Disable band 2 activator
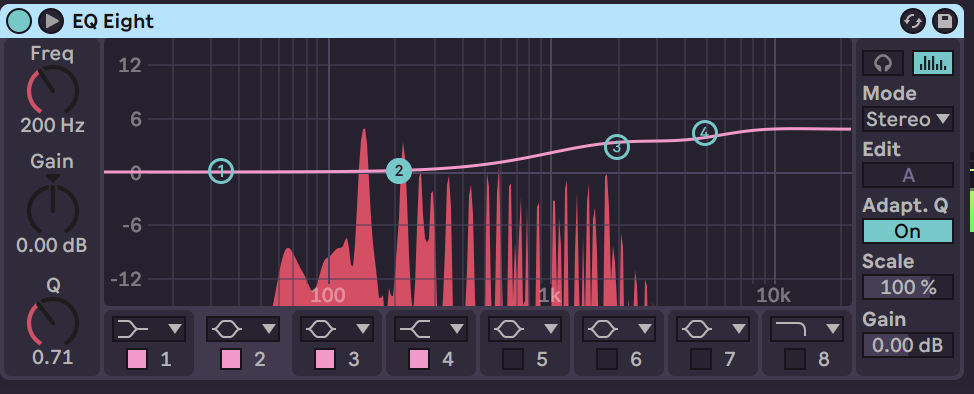Screen dimensions: 974x394 [231, 359]
